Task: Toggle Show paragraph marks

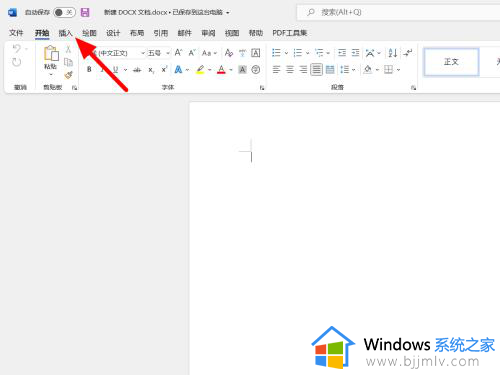Action: click(408, 53)
